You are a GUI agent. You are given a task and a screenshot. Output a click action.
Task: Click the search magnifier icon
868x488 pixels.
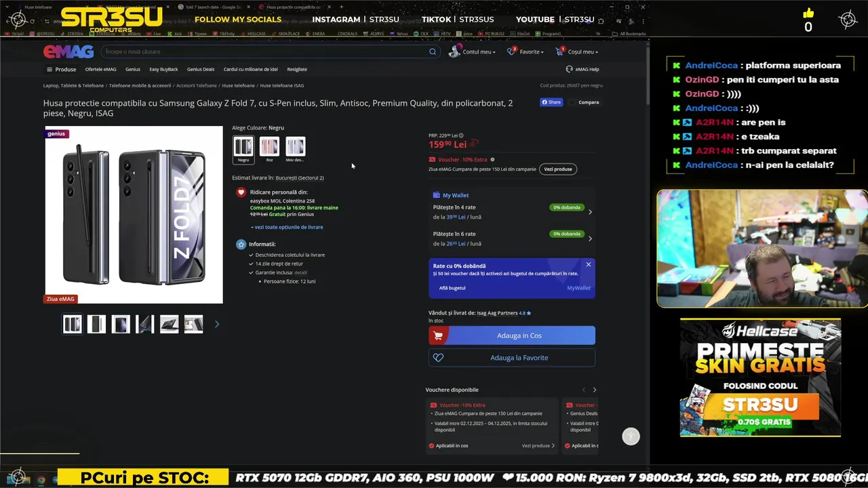point(433,52)
